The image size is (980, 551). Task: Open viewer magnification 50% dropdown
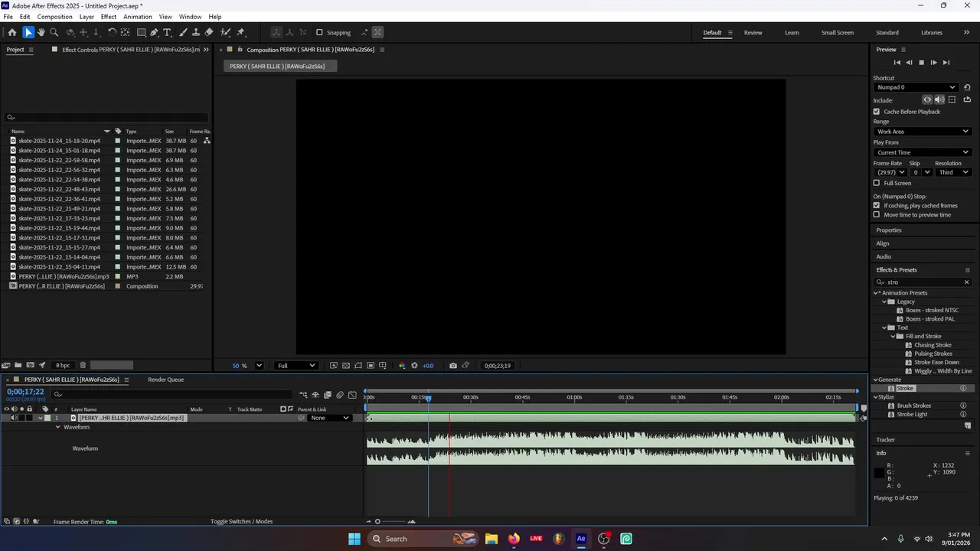[259, 366]
